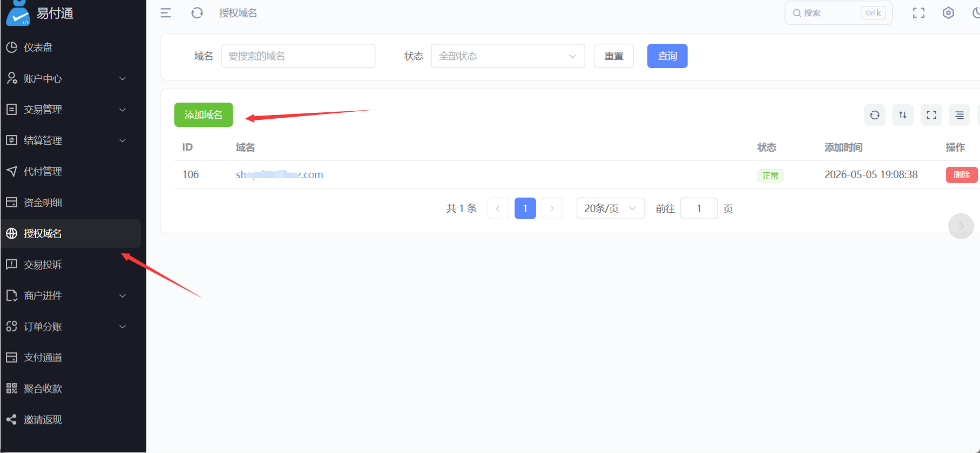Select page 1 in pagination
Image resolution: width=980 pixels, height=453 pixels.
coord(525,208)
